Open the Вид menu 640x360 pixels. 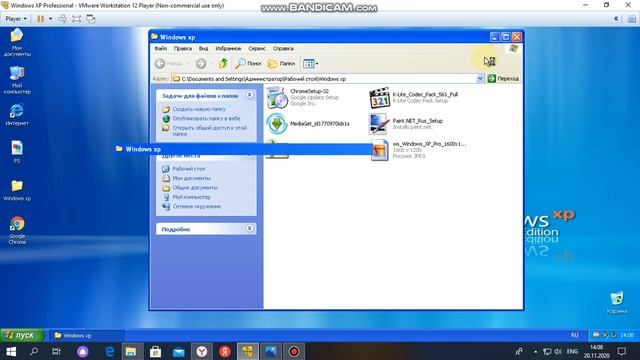point(203,48)
